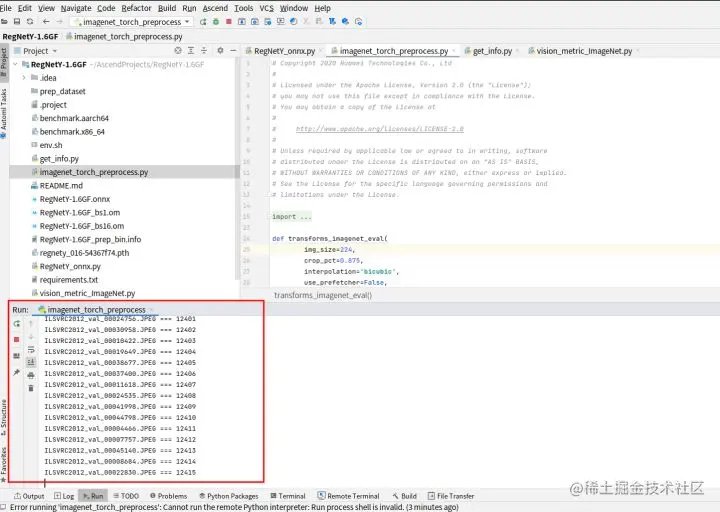This screenshot has width=720, height=512.
Task: Switch to get_info.py editor tab
Action: pyautogui.click(x=492, y=51)
